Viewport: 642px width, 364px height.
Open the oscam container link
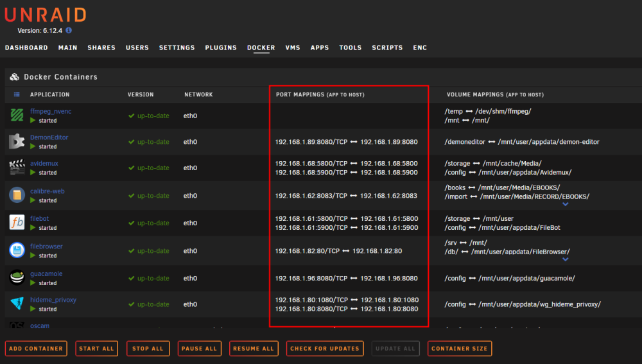[x=40, y=325]
